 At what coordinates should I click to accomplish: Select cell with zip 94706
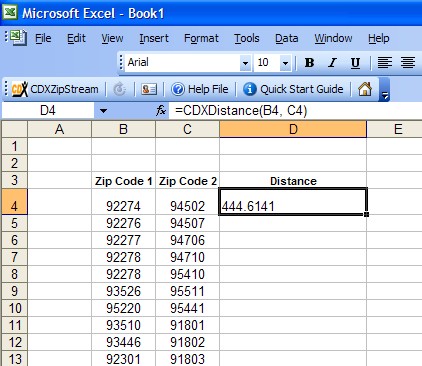187,240
